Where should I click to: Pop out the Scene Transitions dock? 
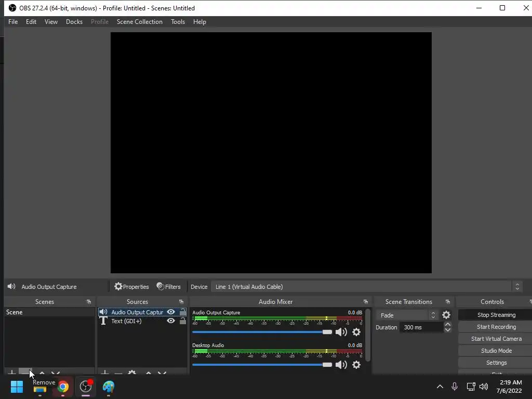pyautogui.click(x=447, y=302)
